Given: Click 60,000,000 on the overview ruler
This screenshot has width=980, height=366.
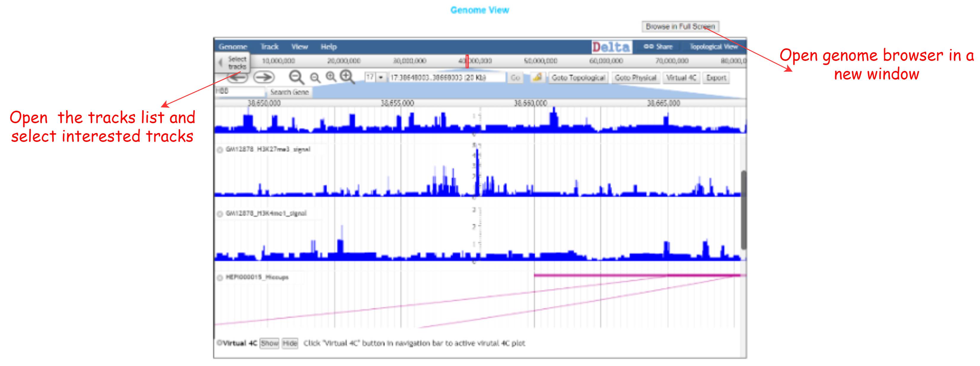Looking at the screenshot, I should [x=606, y=61].
